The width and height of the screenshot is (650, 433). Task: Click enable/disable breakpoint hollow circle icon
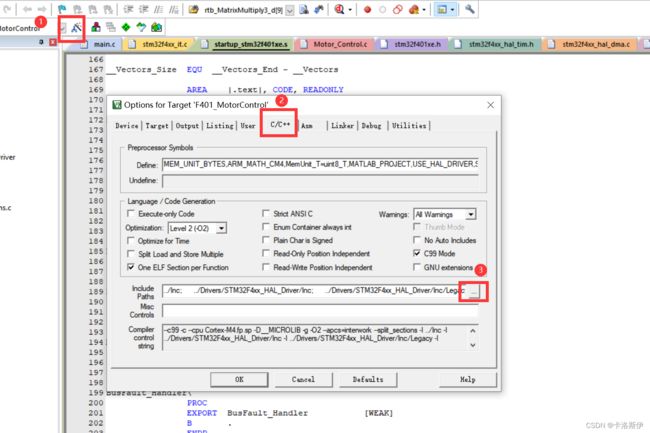pyautogui.click(x=383, y=10)
